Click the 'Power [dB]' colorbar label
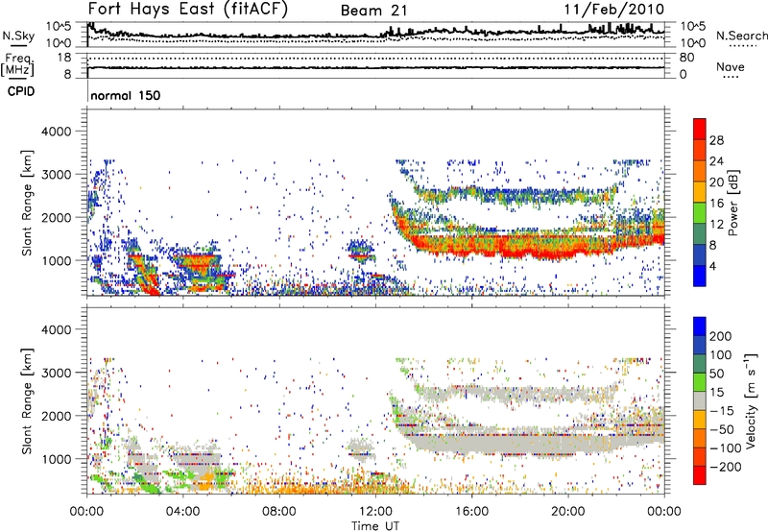Screen dimensions: 768x532 733,203
